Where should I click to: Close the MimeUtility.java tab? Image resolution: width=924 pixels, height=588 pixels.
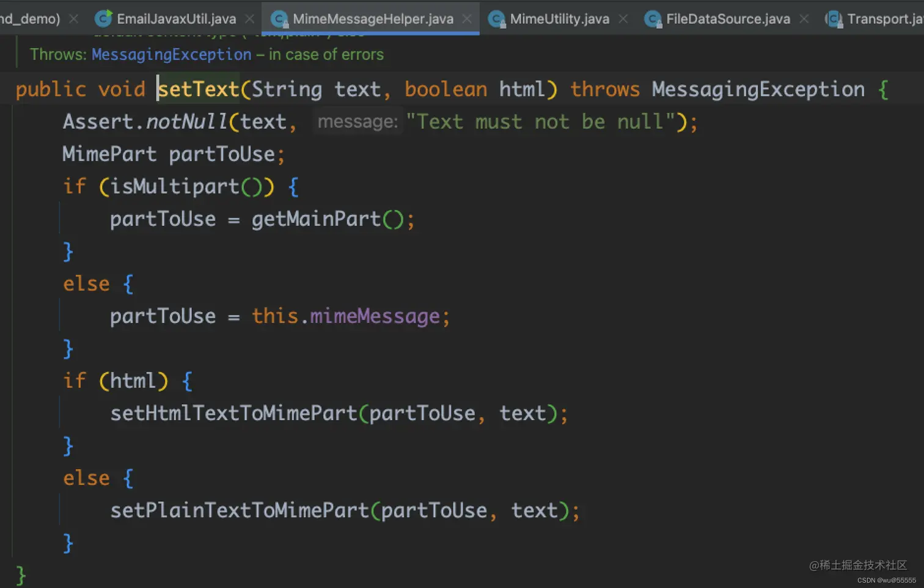coord(623,19)
